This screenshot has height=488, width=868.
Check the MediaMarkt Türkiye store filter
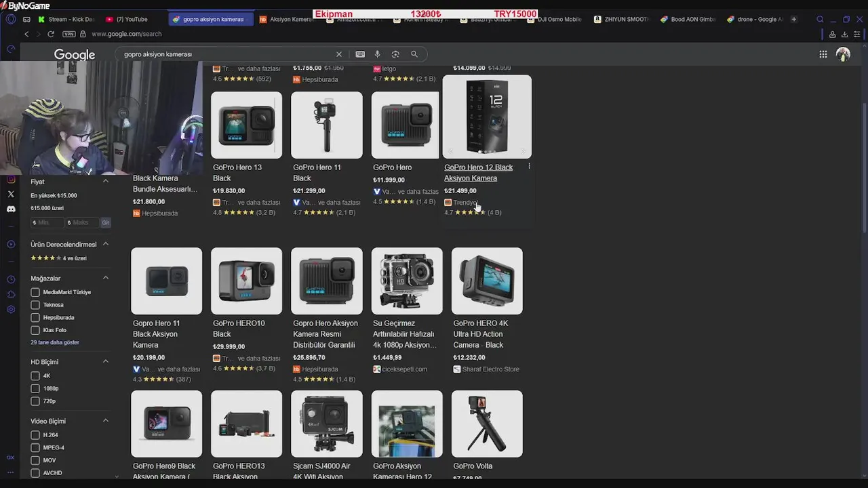pos(35,292)
